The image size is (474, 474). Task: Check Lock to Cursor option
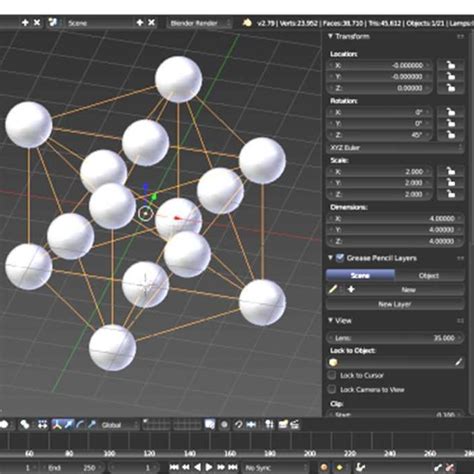332,375
